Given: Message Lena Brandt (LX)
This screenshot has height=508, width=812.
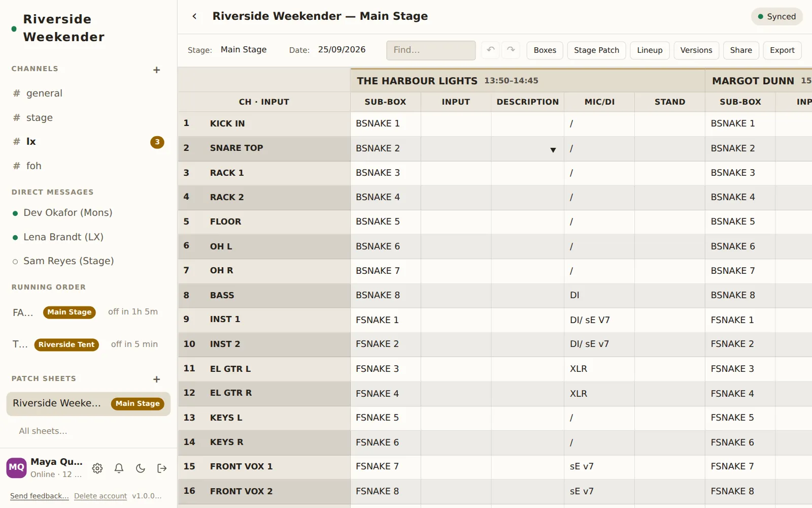Looking at the screenshot, I should pos(88,237).
